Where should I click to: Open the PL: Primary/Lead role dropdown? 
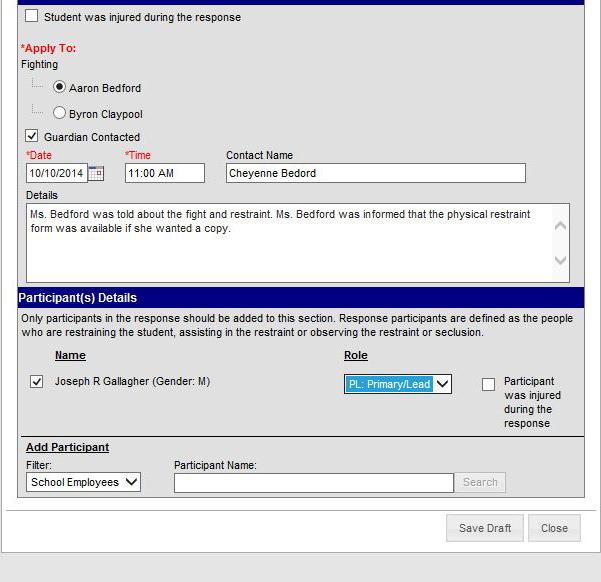coord(398,384)
